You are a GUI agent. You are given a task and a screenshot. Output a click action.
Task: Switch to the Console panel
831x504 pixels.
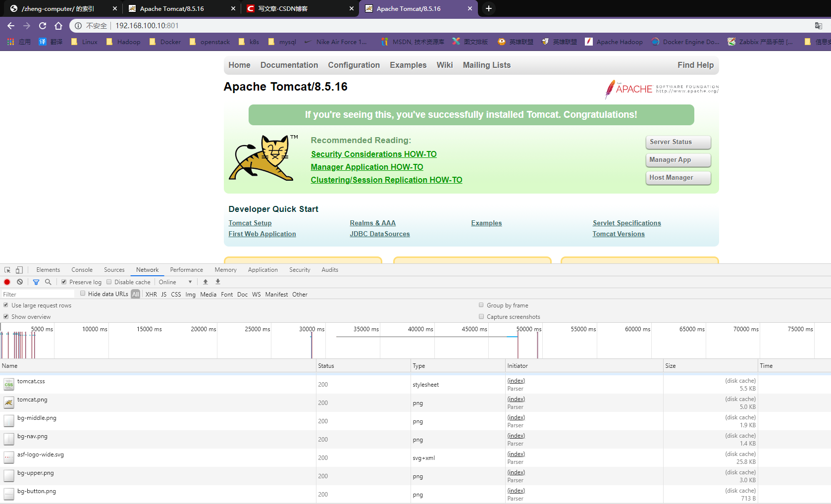click(x=82, y=270)
